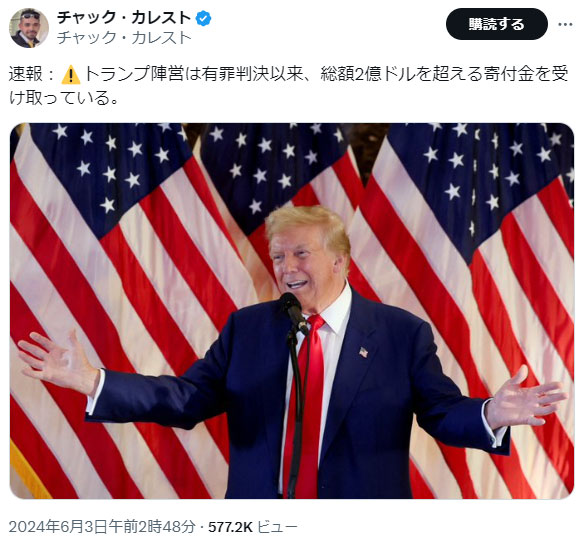Screen dimensions: 580x543
Task: Click the red necktie in the photo
Action: click(x=307, y=405)
